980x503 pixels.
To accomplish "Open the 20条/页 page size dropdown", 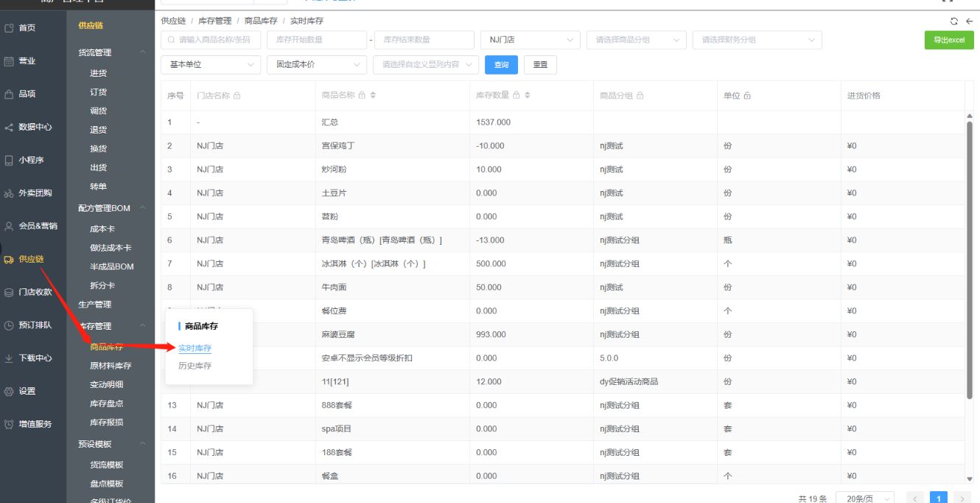I will tap(866, 499).
